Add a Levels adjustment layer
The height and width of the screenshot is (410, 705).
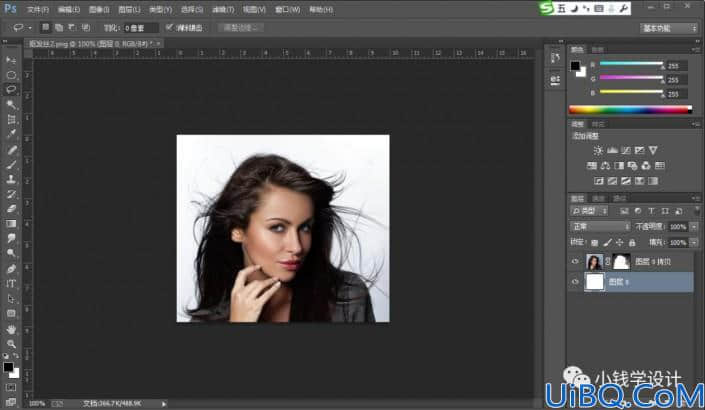[x=612, y=150]
